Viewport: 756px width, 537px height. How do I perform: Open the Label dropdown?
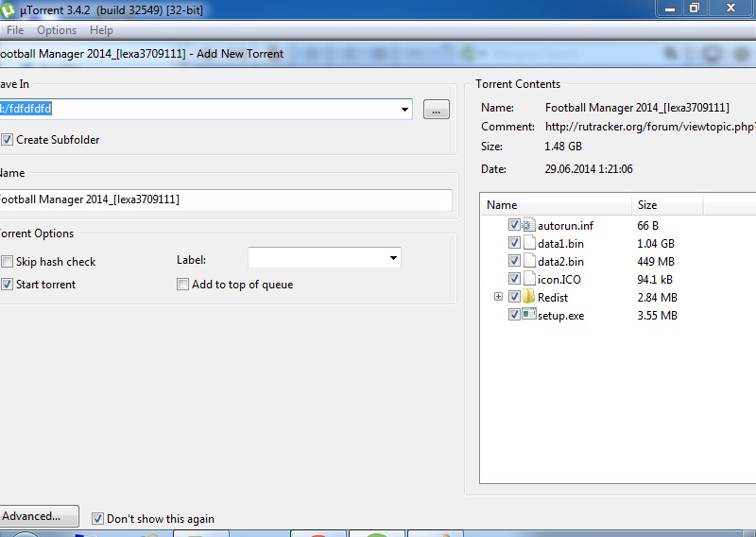point(393,258)
